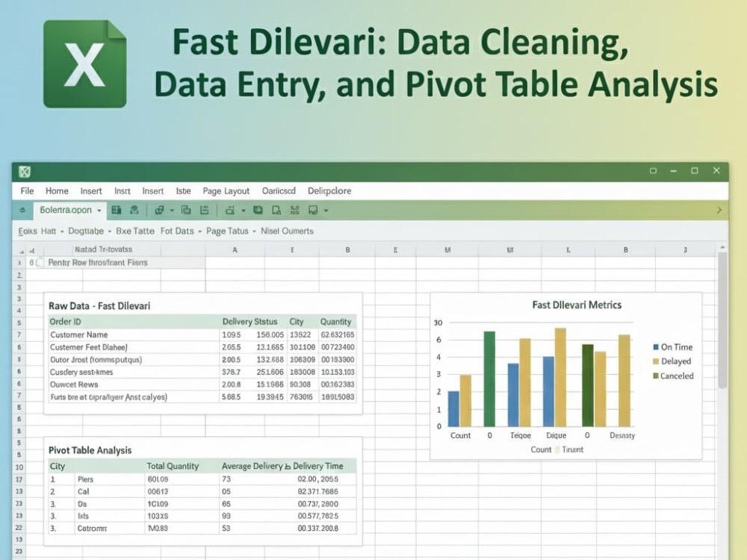Click the grid-dots toolbar icon

(294, 210)
